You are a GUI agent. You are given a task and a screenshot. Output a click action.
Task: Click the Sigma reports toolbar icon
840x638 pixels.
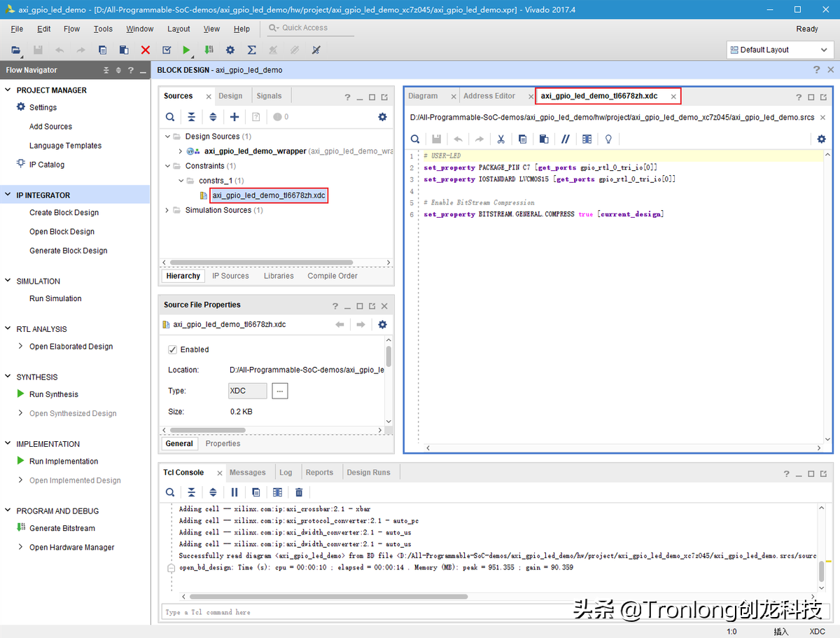point(252,50)
